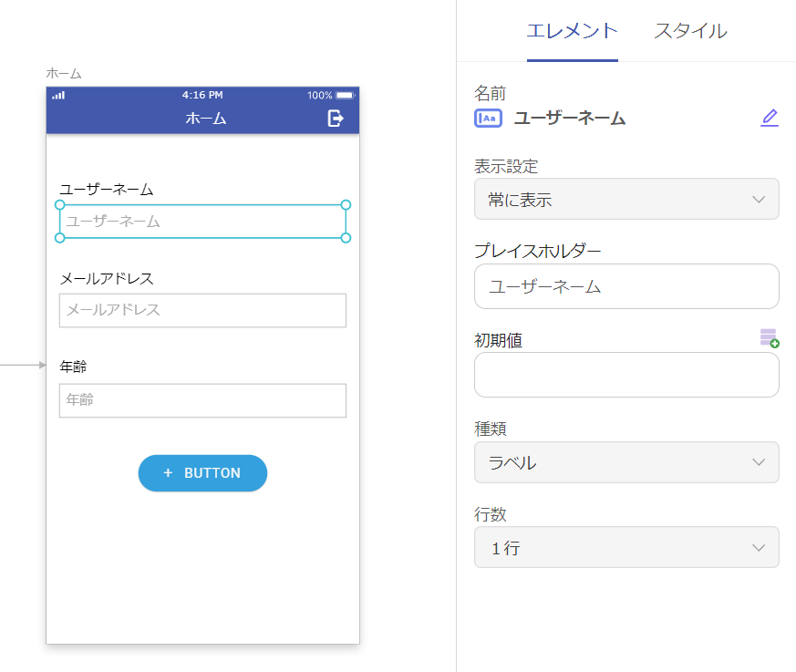
Task: Click the プレイスホルダー input field
Action: [626, 286]
